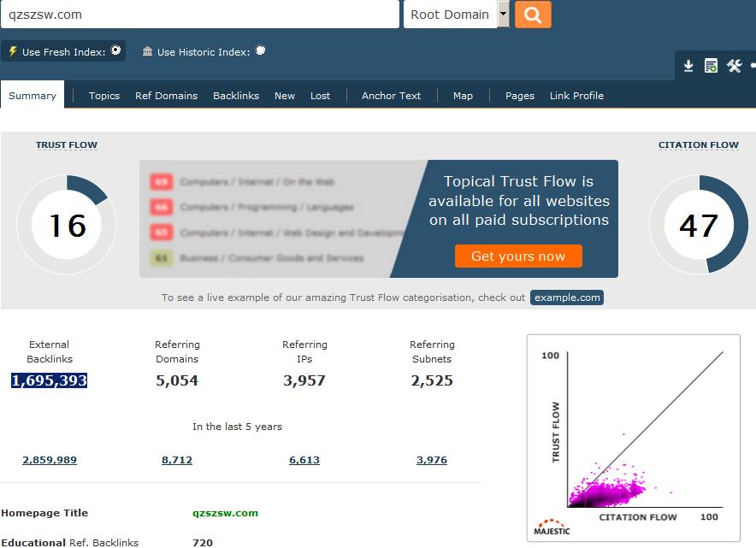The height and width of the screenshot is (548, 756).
Task: Open the tools wrench icon
Action: coord(735,66)
